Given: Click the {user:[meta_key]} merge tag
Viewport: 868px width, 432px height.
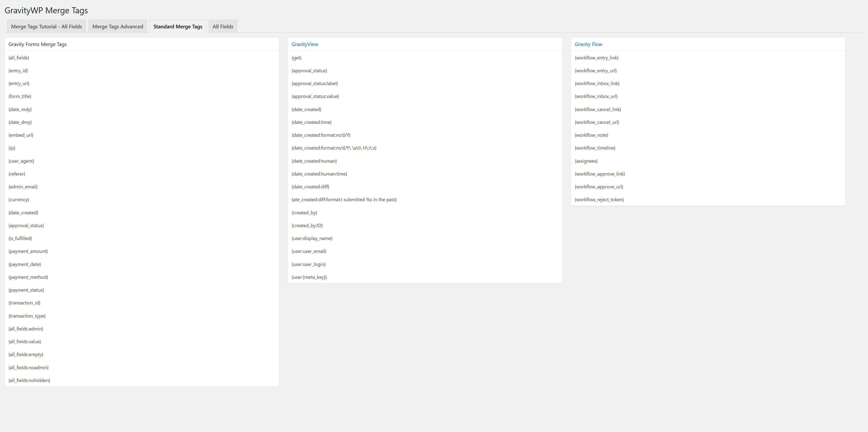Looking at the screenshot, I should click(309, 277).
